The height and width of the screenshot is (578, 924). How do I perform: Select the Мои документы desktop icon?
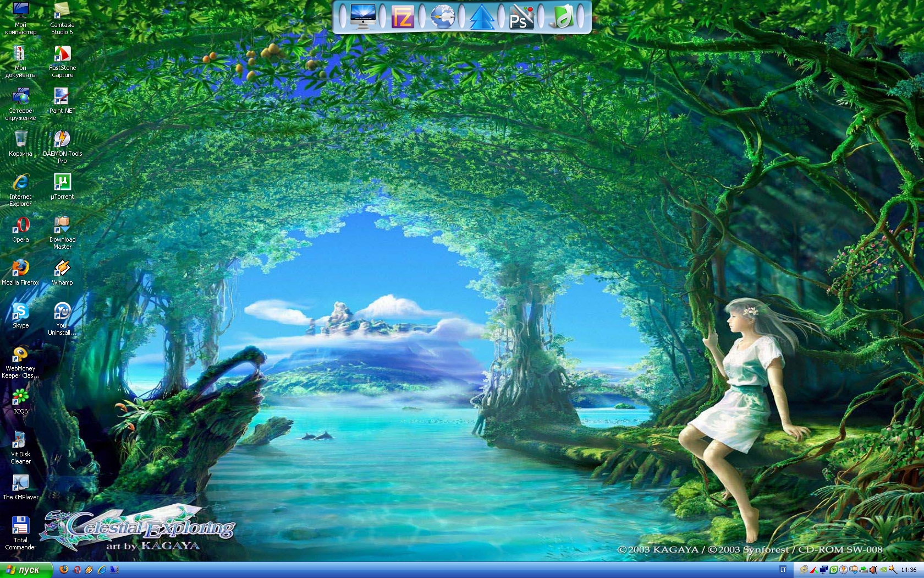pyautogui.click(x=20, y=61)
